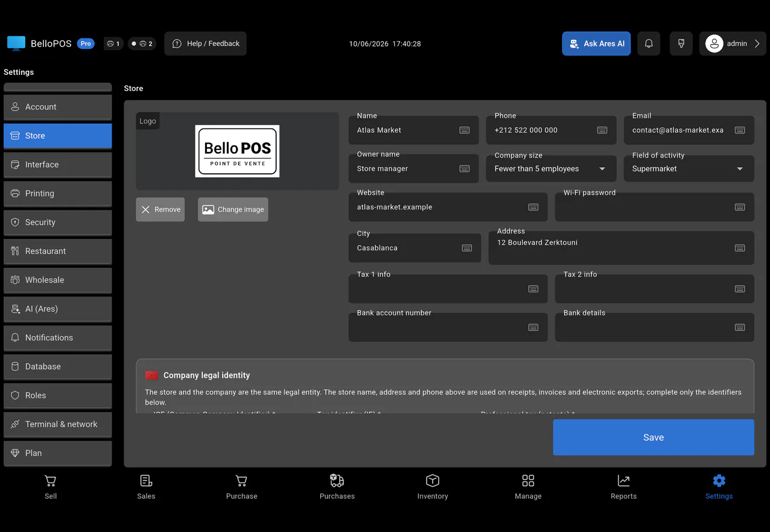Remove the store logo
This screenshot has width=770, height=532.
click(x=161, y=209)
